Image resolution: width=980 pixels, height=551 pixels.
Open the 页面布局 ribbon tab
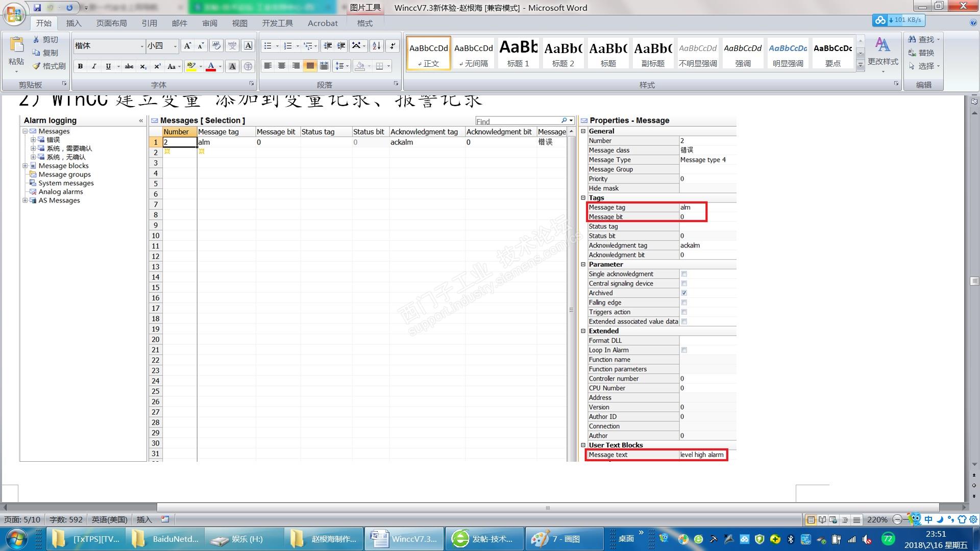111,23
